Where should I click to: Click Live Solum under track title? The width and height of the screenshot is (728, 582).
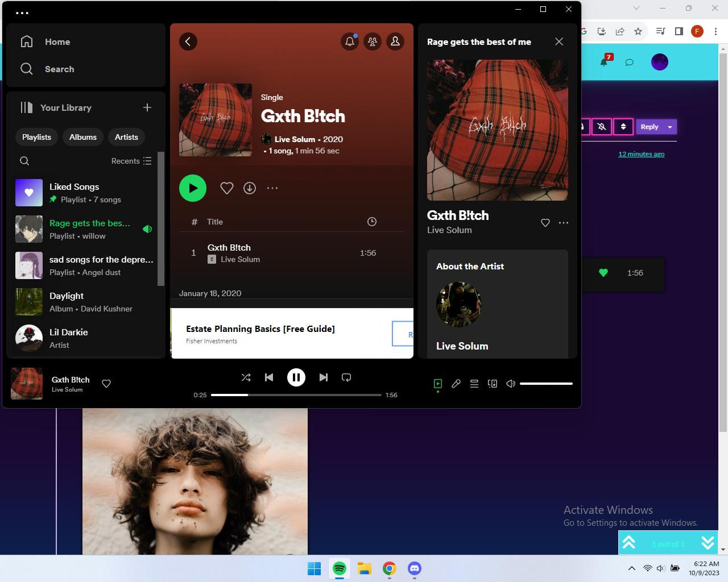[x=240, y=259]
